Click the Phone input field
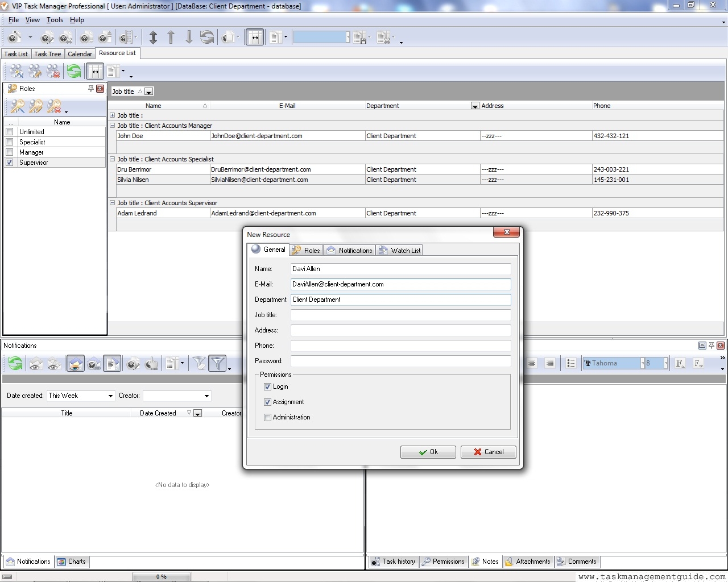This screenshot has width=728, height=582. 400,346
